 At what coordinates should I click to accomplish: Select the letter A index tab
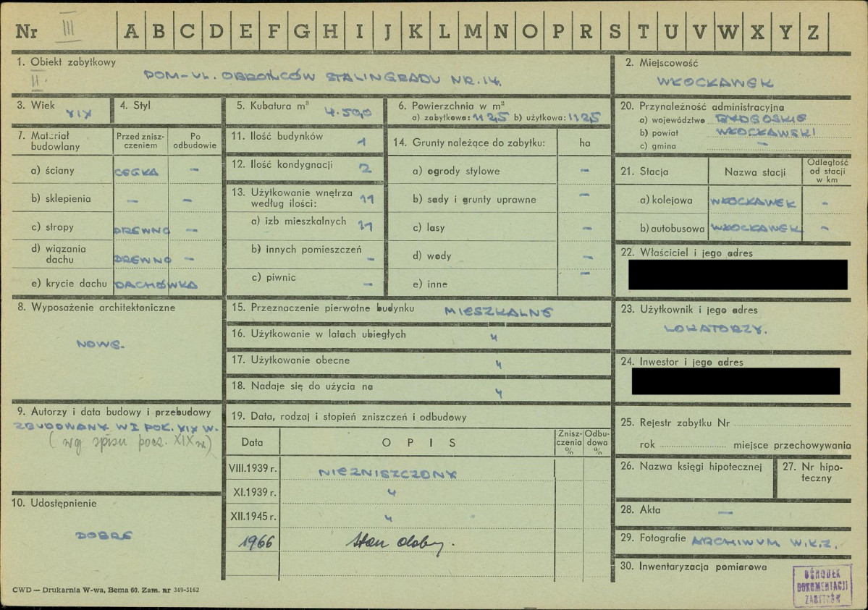(131, 32)
